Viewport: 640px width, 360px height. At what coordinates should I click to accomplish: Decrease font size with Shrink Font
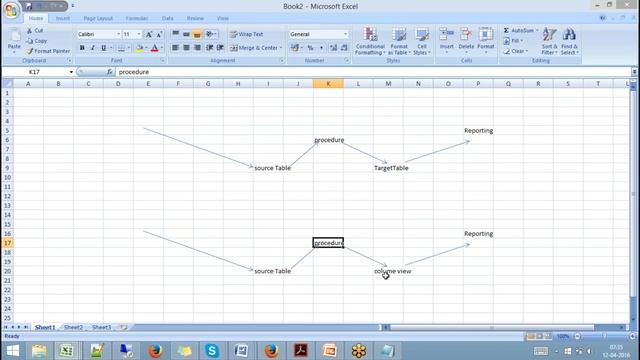point(159,34)
